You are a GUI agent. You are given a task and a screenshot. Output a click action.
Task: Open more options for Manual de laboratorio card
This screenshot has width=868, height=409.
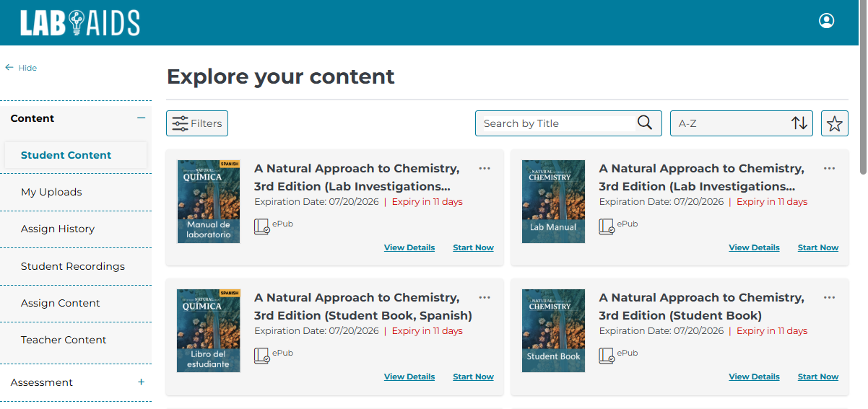pyautogui.click(x=485, y=169)
